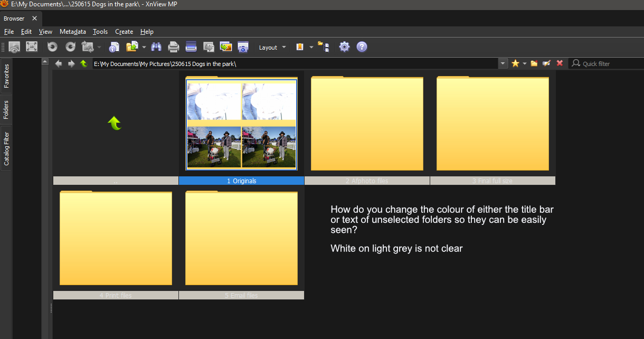Open the transform options dropdown arrow
Viewport: 644px width, 339px height.
99,47
